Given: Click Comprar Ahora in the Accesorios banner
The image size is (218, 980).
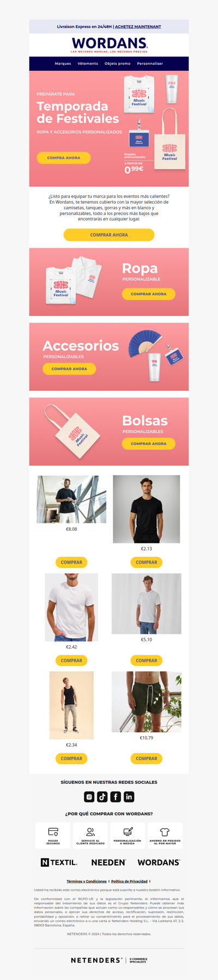Looking at the screenshot, I should coord(69,369).
